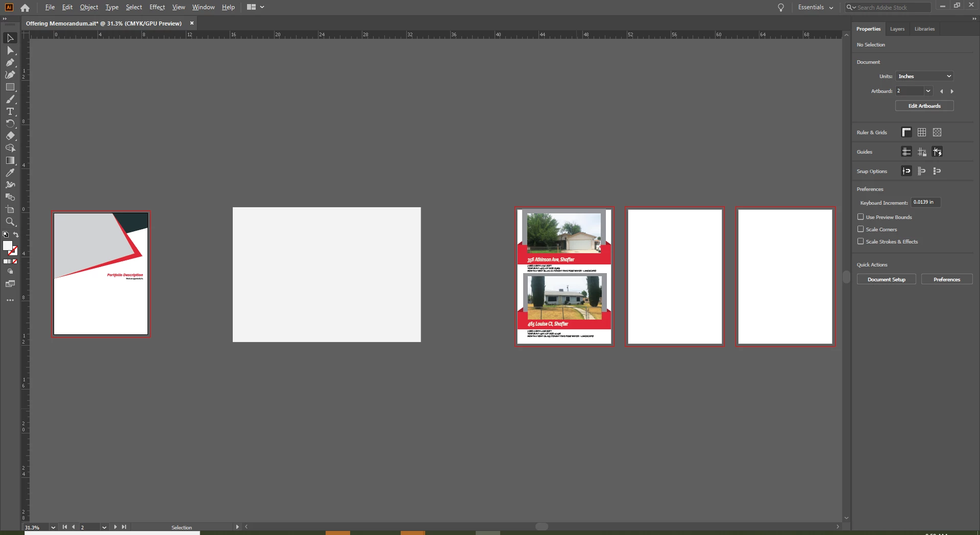The image size is (980, 535).
Task: Click Preferences quick action button
Action: click(947, 280)
